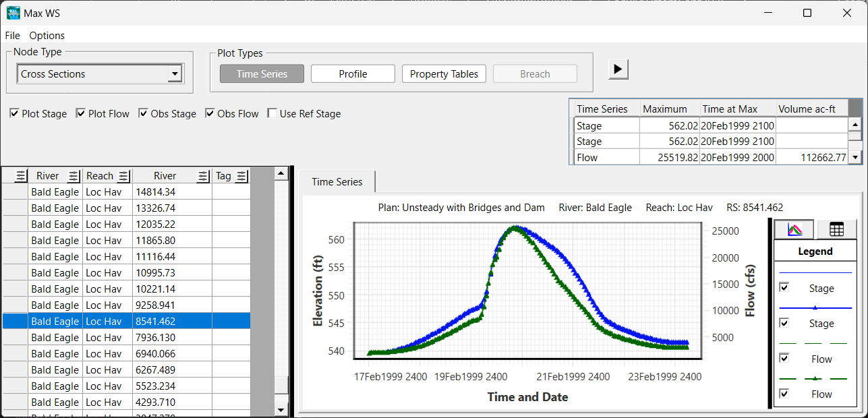The width and height of the screenshot is (868, 418).
Task: Open the Property Tables plot type
Action: [444, 74]
